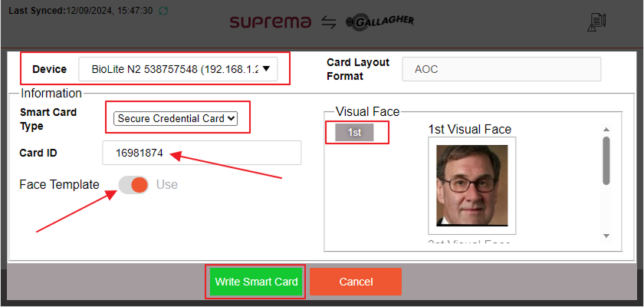Click the Visual Face scrollbar thumb

[606, 160]
